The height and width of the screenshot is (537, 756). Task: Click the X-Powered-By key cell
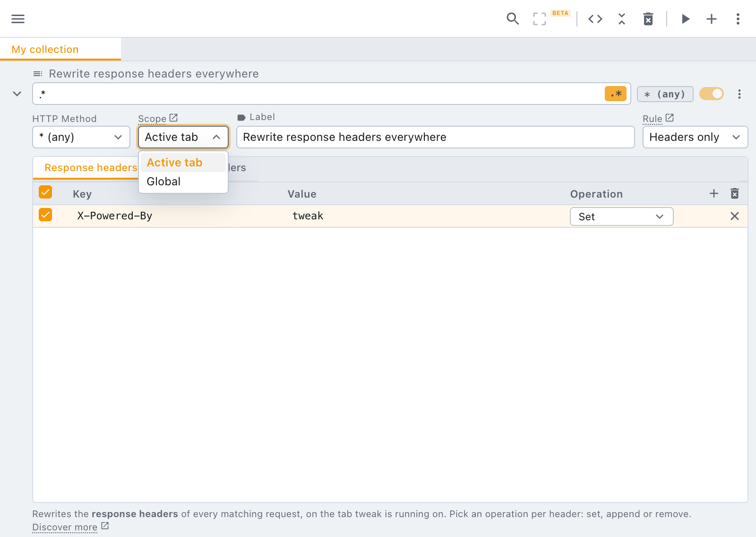(x=115, y=216)
